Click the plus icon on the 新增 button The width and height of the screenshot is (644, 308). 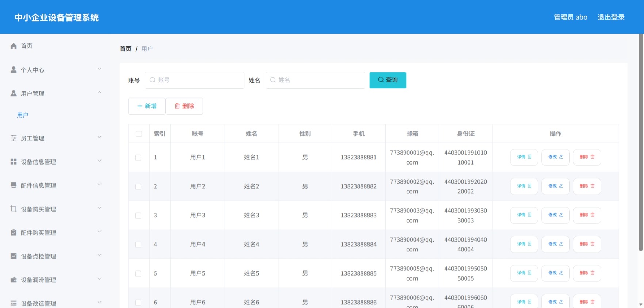click(140, 106)
